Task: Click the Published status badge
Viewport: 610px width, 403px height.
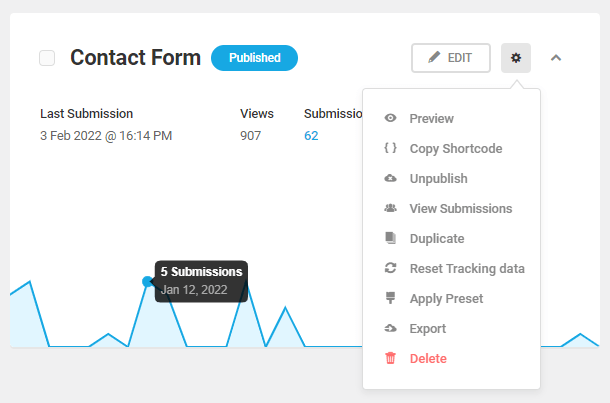Action: (254, 58)
